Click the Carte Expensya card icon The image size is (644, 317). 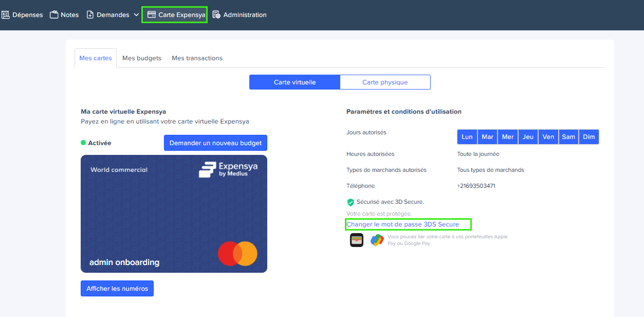(152, 15)
